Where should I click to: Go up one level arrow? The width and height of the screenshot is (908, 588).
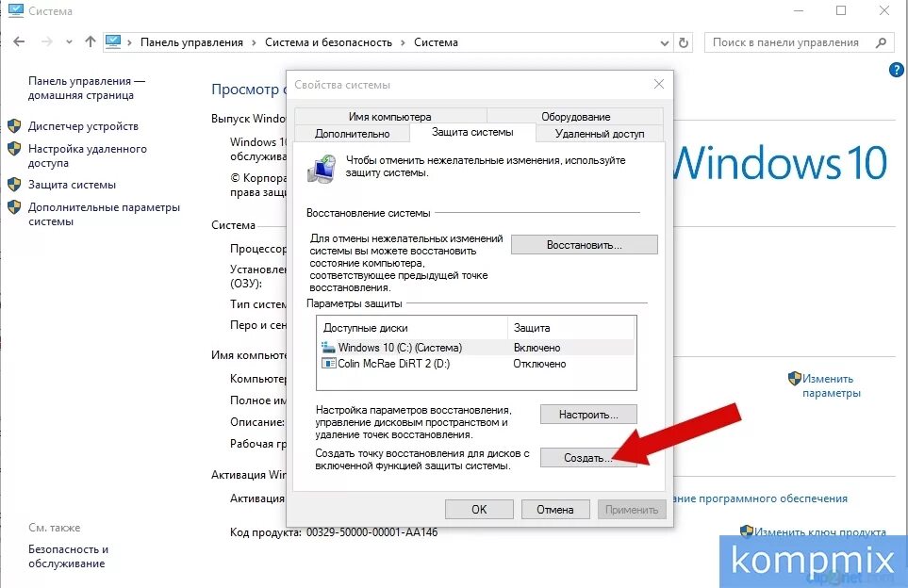click(x=90, y=41)
